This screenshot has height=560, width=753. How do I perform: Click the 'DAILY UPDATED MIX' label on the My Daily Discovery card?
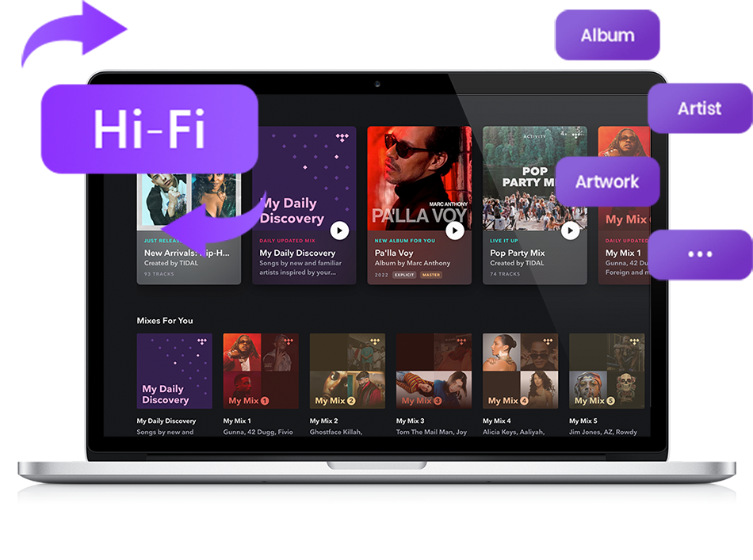[287, 241]
